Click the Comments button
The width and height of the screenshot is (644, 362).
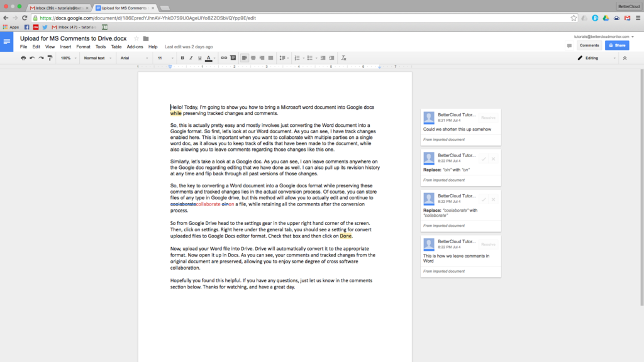point(589,45)
